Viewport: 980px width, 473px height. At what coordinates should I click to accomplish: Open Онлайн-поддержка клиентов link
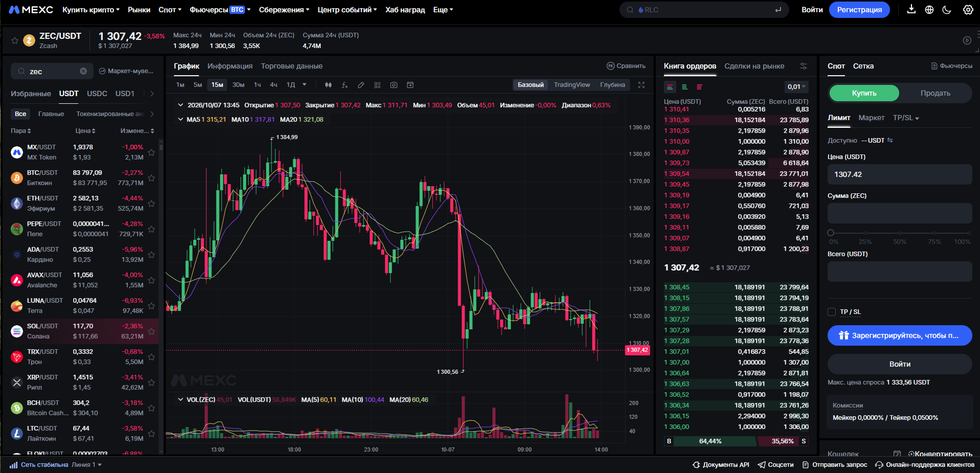pos(925,465)
